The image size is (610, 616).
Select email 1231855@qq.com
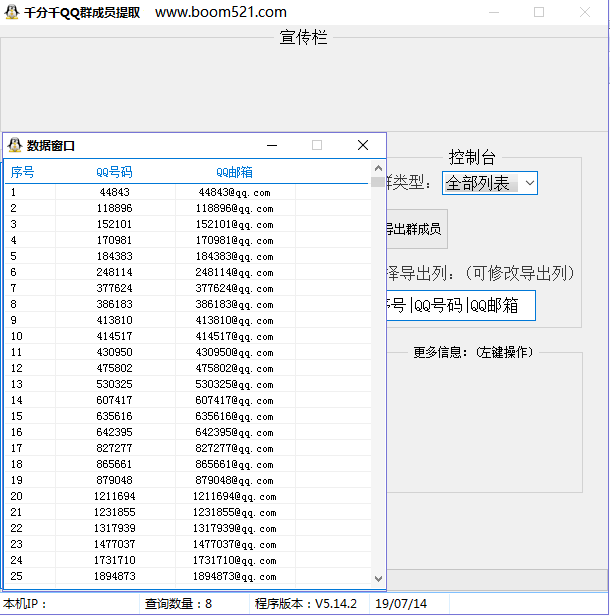coord(234,512)
